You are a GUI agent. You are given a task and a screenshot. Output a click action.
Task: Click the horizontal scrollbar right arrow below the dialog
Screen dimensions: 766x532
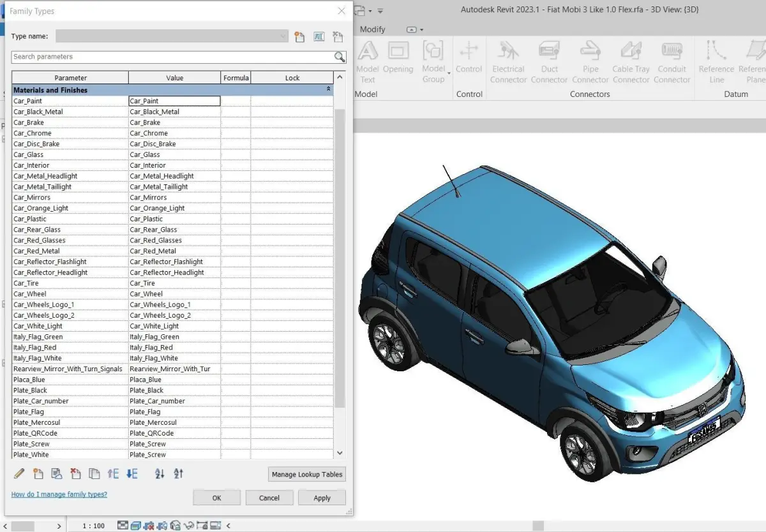pyautogui.click(x=59, y=526)
